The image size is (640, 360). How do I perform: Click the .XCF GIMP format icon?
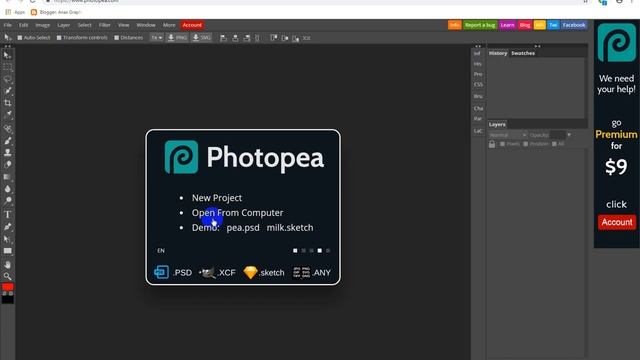click(207, 272)
